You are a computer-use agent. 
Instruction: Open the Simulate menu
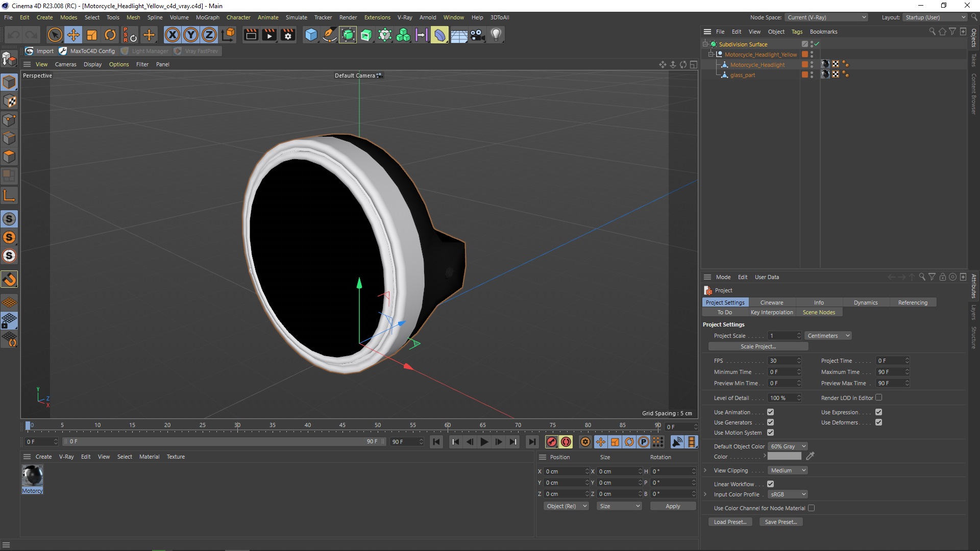(x=296, y=17)
